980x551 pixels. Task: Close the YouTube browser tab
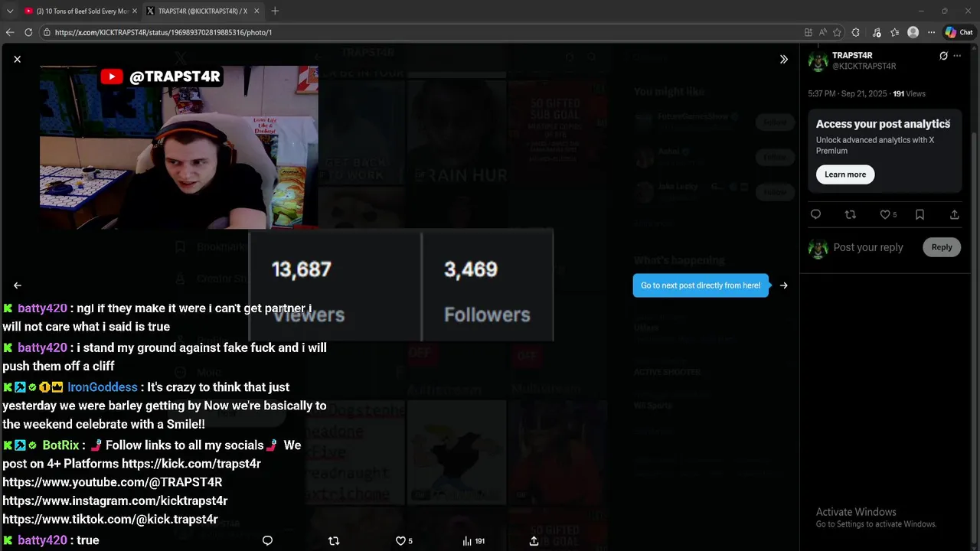tap(135, 11)
